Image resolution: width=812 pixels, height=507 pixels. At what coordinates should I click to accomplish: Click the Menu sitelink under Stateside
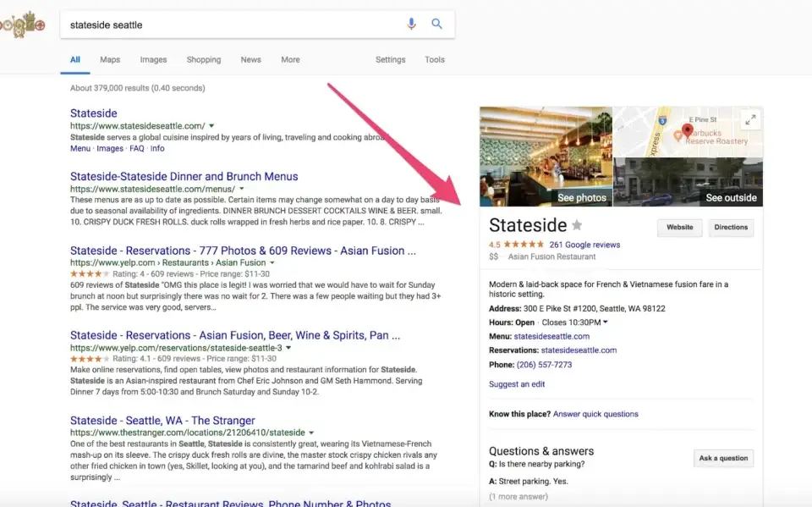point(80,148)
